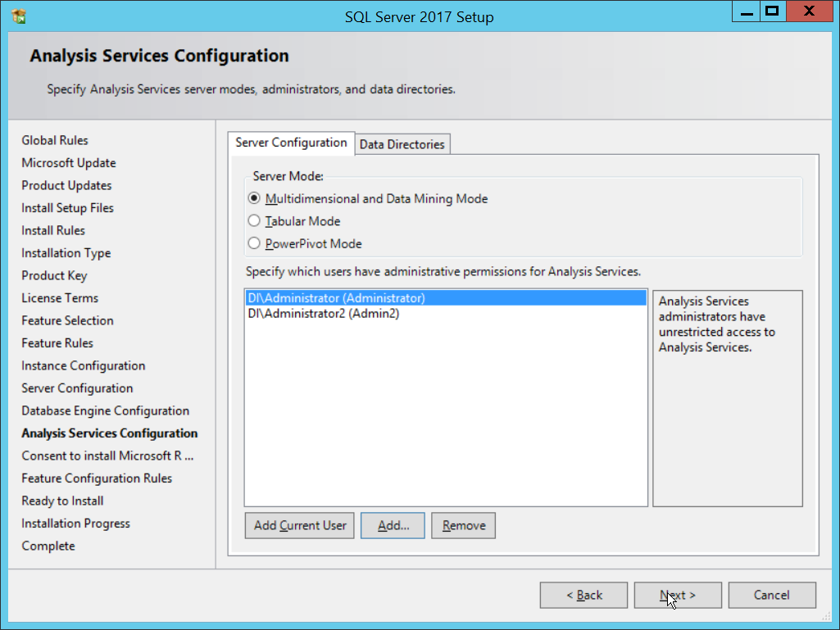The width and height of the screenshot is (840, 630).
Task: Go to the Next setup page
Action: click(677, 596)
